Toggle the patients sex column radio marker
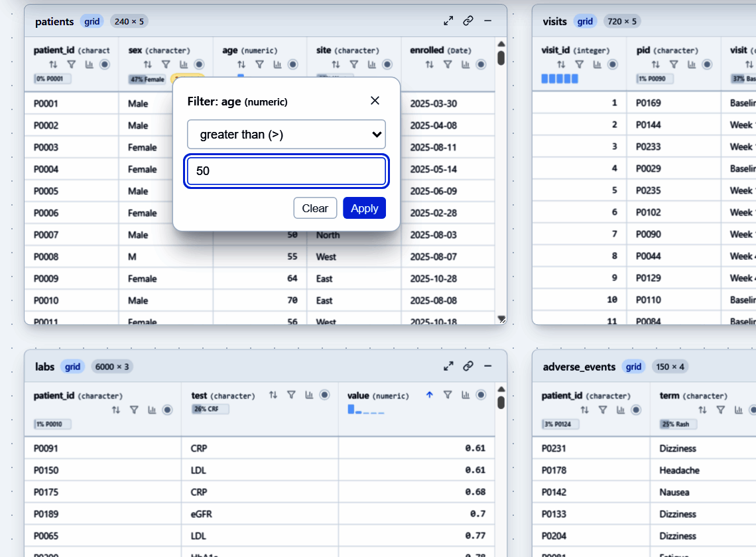 pyautogui.click(x=199, y=64)
